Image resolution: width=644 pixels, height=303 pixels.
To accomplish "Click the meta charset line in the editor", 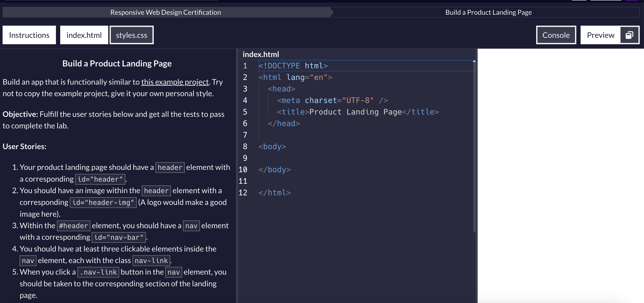I will coord(332,100).
